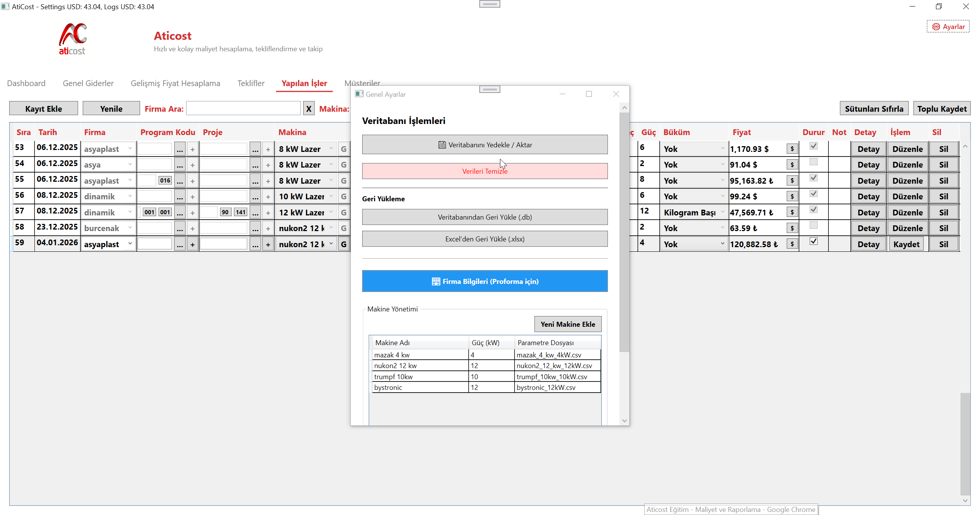This screenshot has width=980, height=515.
Task: Open Ayarlar settings gear button
Action: coord(948,27)
